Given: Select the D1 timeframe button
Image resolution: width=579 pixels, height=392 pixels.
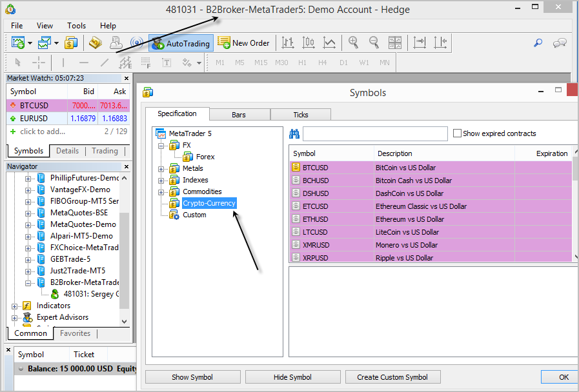Looking at the screenshot, I should click(x=343, y=63).
